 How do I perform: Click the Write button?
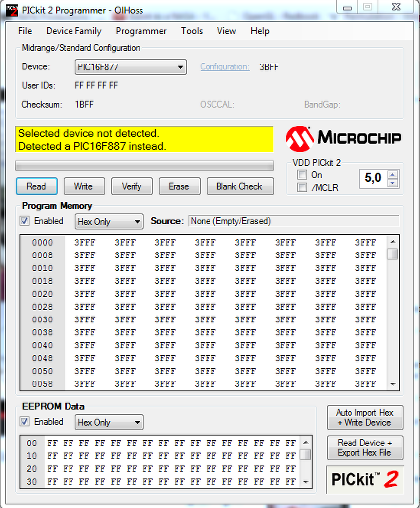pyautogui.click(x=84, y=187)
